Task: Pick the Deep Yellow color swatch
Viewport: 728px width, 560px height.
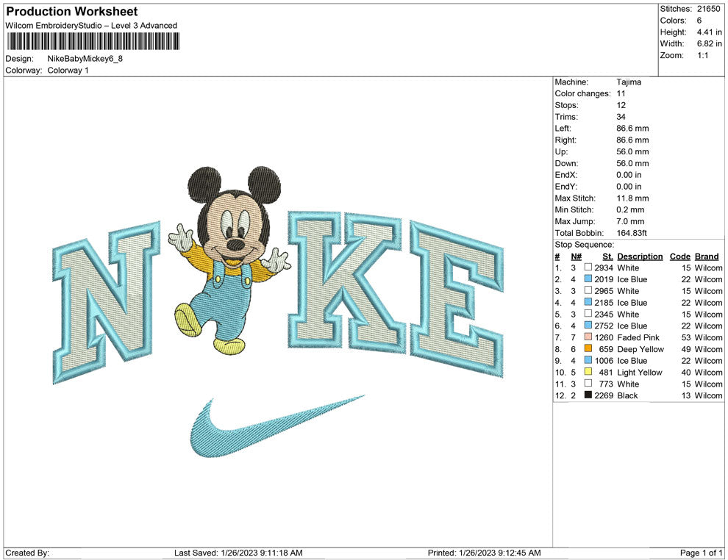Action: (x=588, y=349)
